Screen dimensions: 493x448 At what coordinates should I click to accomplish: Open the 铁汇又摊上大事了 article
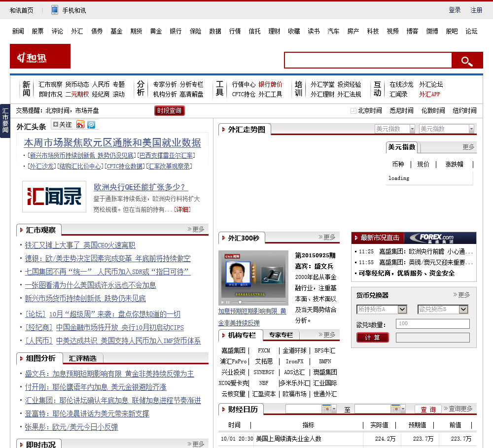[80, 245]
